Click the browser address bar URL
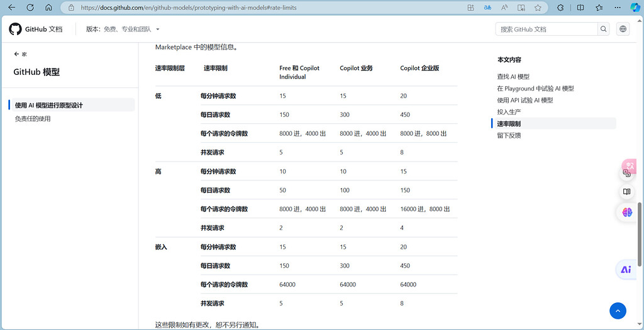 [189, 8]
